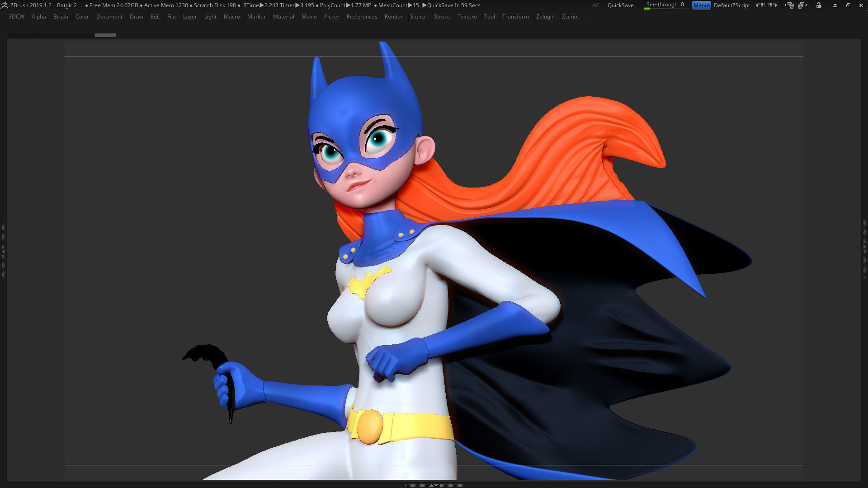Click the 'Scratch Disk 198' status text

(215, 5)
